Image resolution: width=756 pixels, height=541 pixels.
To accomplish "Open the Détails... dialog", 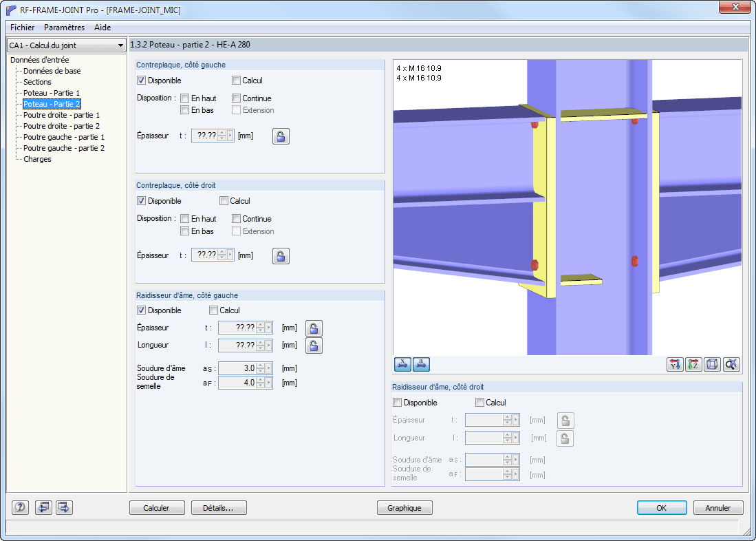I will [219, 508].
